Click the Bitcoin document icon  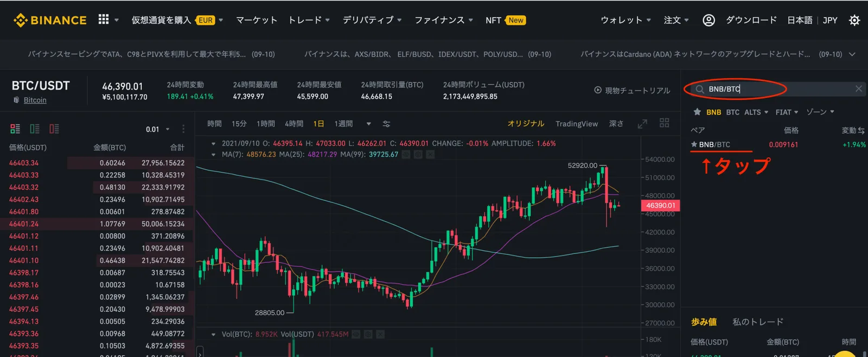pos(16,100)
